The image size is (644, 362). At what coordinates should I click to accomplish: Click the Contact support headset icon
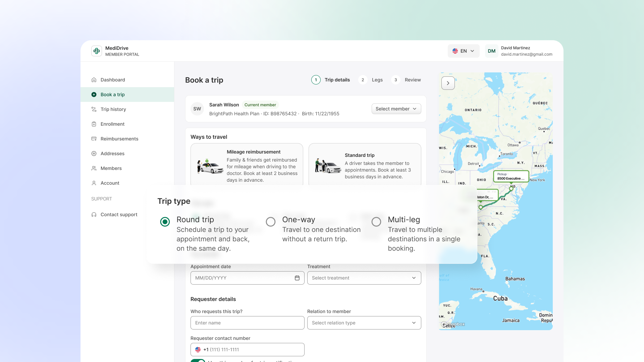pos(94,215)
